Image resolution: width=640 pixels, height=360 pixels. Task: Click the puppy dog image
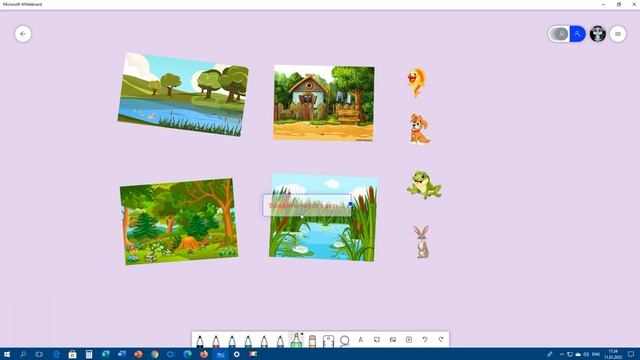(419, 129)
